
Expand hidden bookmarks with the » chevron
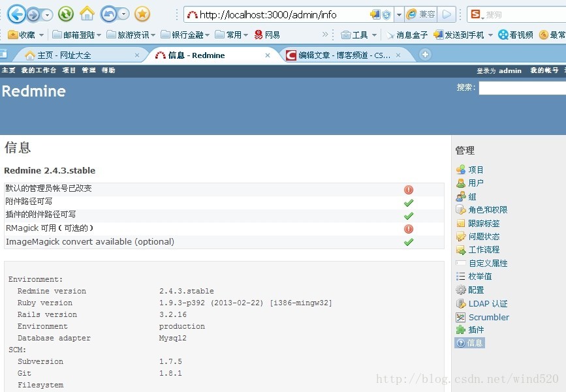[x=325, y=35]
